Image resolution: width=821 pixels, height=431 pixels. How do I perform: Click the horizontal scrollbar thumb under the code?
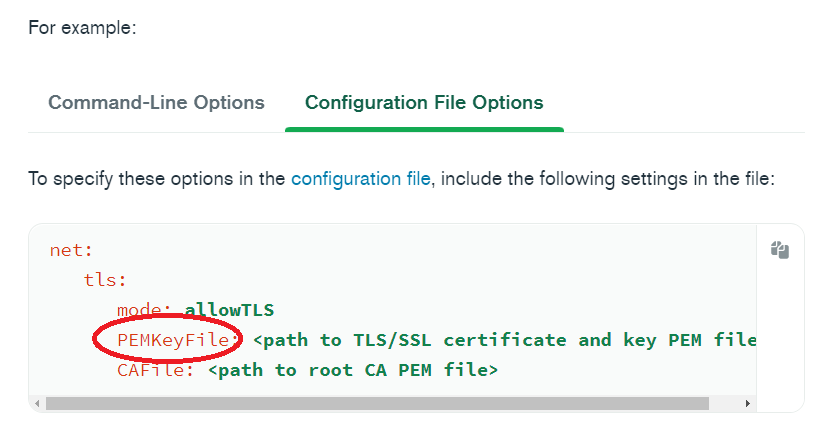coord(376,404)
